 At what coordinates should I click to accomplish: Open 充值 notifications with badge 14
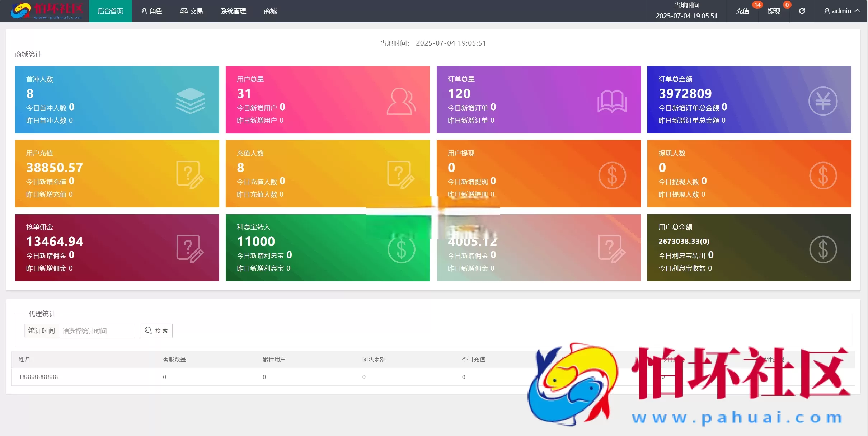[743, 11]
